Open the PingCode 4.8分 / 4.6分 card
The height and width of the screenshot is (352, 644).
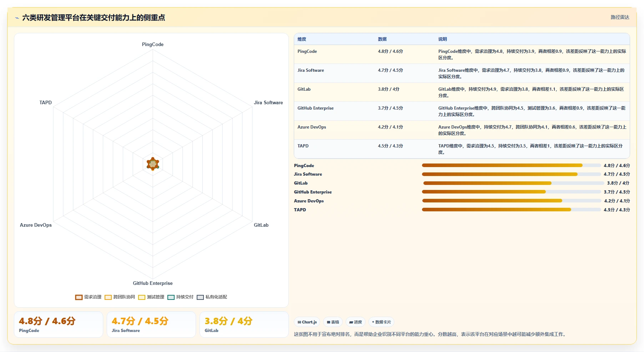coord(59,325)
